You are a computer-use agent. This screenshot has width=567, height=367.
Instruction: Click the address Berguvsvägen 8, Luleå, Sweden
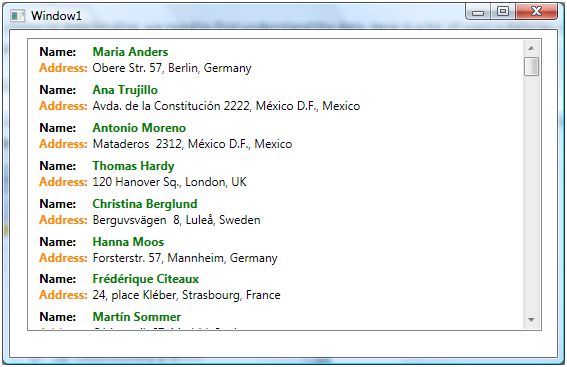[x=176, y=220]
